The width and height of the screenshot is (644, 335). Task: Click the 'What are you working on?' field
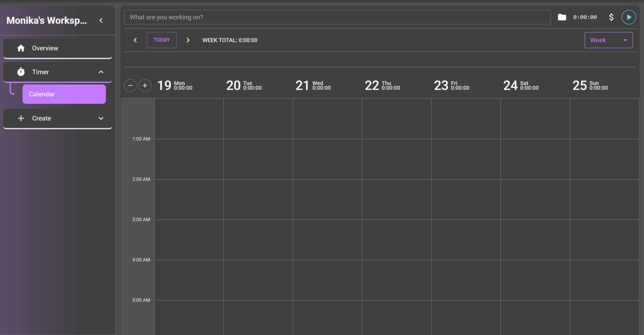click(x=337, y=17)
